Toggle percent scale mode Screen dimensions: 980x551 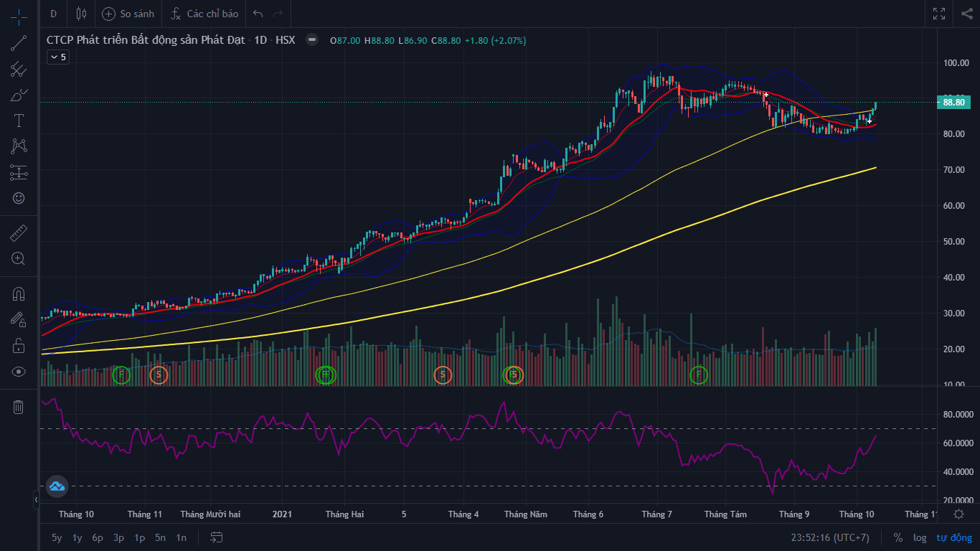898,537
